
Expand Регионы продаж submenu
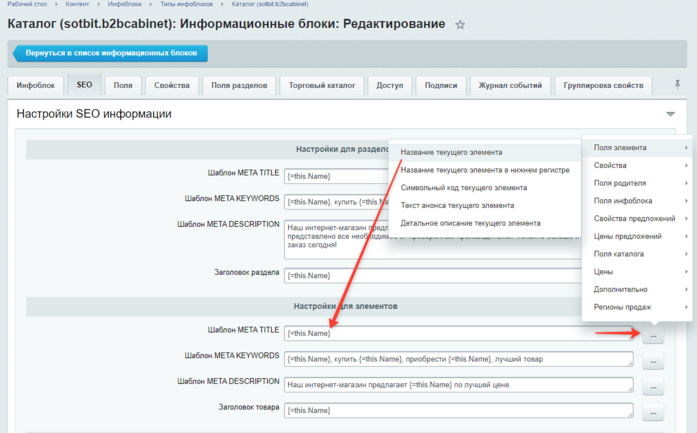tap(637, 307)
